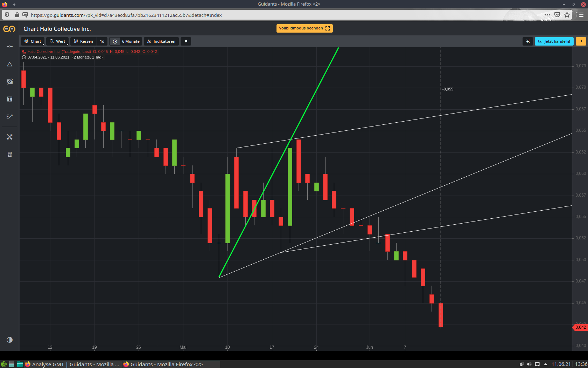Switch to Analyse GMT Guidants taskbar window
This screenshot has height=368, width=588.
click(72, 364)
